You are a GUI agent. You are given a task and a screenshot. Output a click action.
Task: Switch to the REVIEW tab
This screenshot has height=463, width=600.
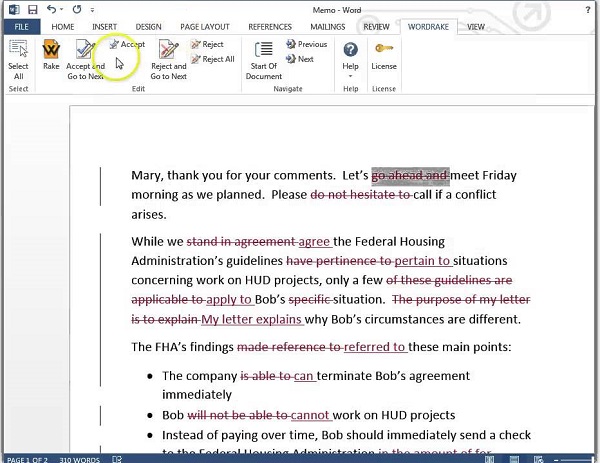point(376,27)
